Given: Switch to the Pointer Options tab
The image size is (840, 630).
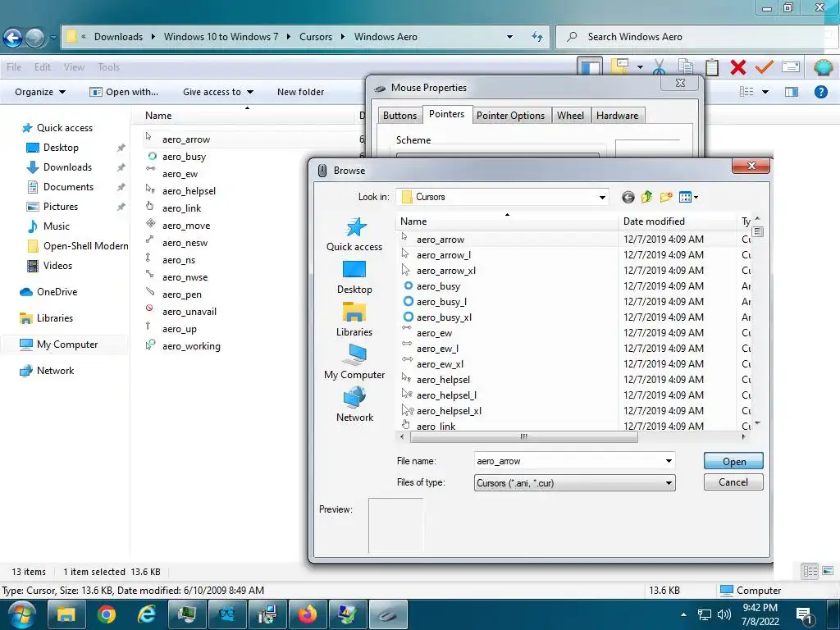Looking at the screenshot, I should pos(510,115).
